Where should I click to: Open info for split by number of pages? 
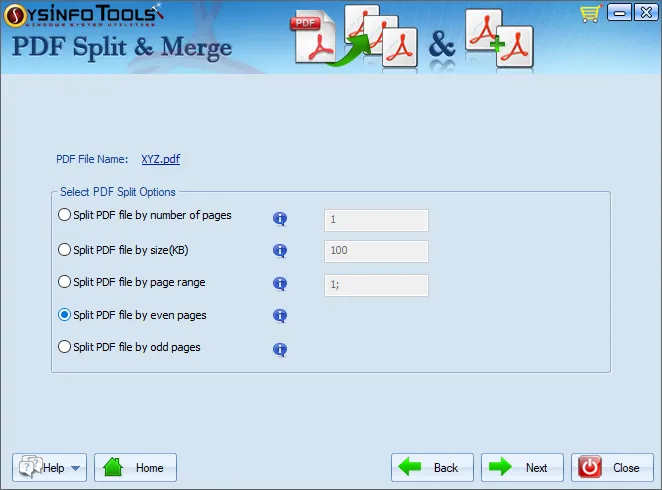[279, 219]
